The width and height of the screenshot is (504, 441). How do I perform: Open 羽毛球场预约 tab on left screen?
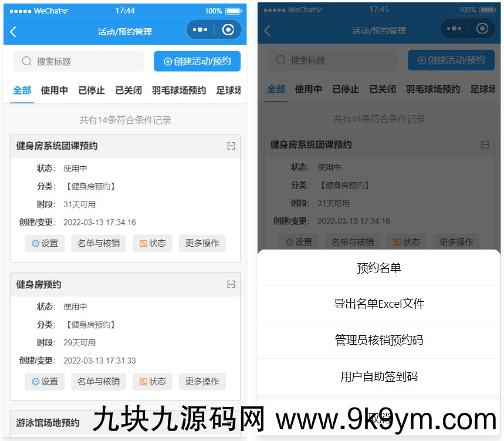[x=179, y=90]
